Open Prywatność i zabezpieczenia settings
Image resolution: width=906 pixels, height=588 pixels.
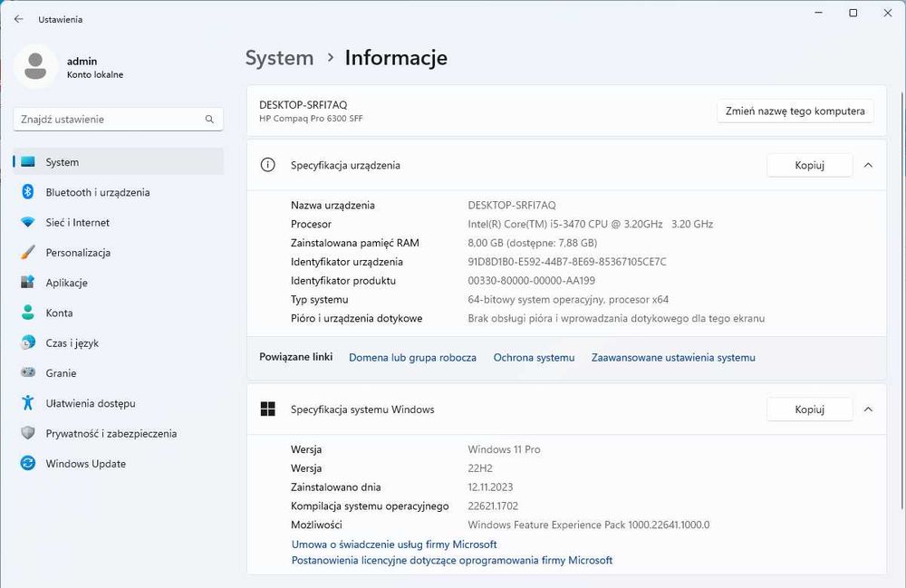pos(119,433)
